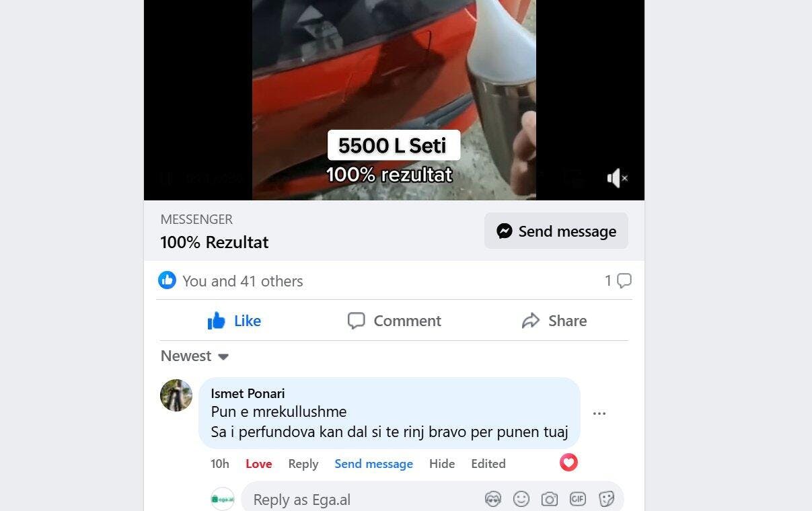
Task: Click the Comment speech bubble button
Action: tap(394, 321)
